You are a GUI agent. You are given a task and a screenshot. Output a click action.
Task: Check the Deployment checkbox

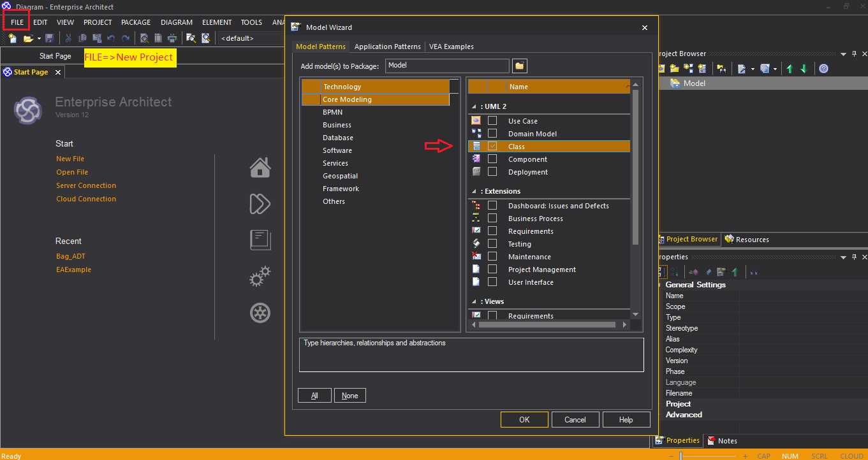click(492, 171)
